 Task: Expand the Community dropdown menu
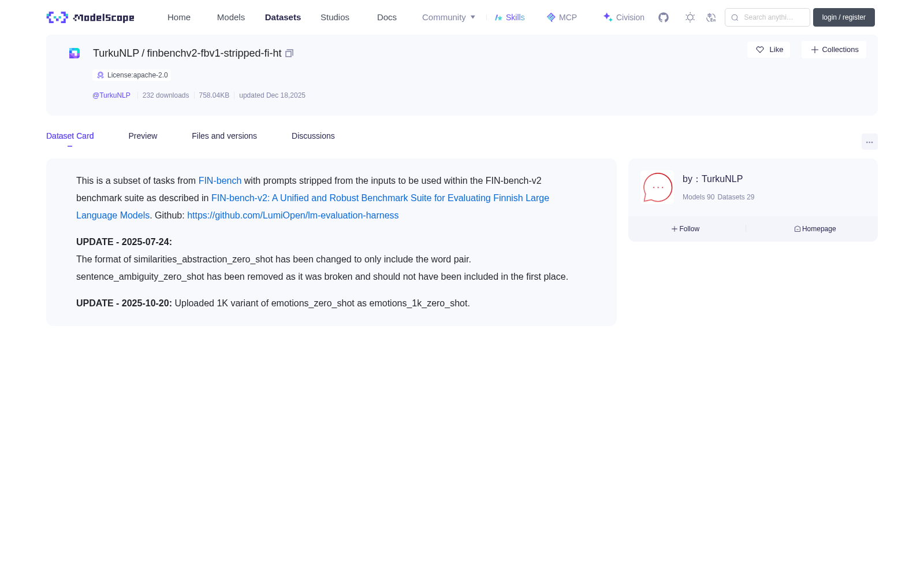click(x=449, y=17)
